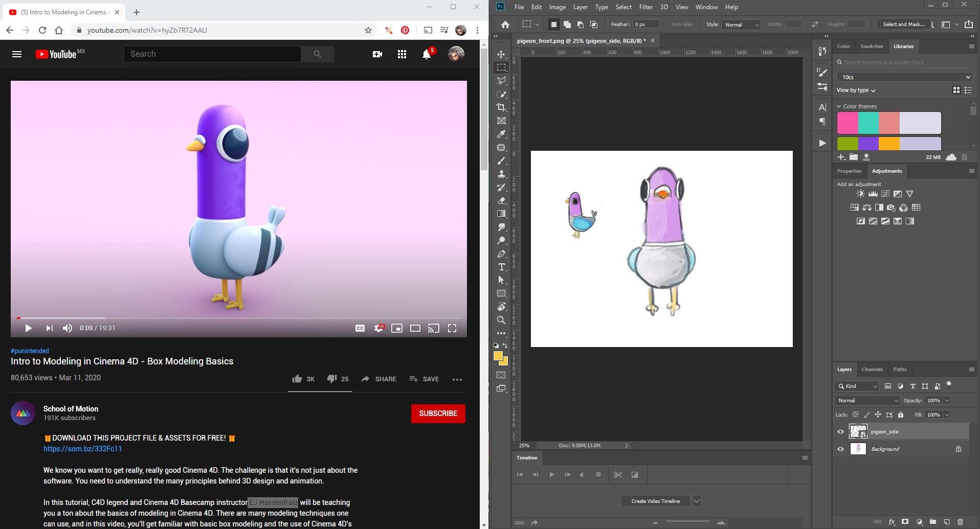
Task: Open the Layer menu in Photoshop
Action: (580, 7)
